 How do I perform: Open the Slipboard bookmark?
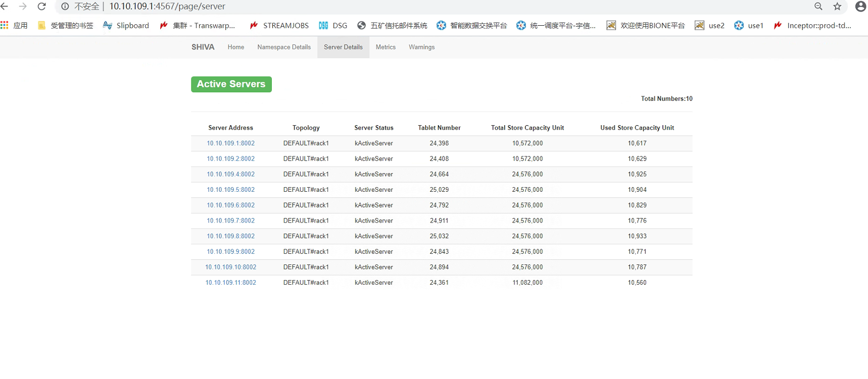coord(126,25)
